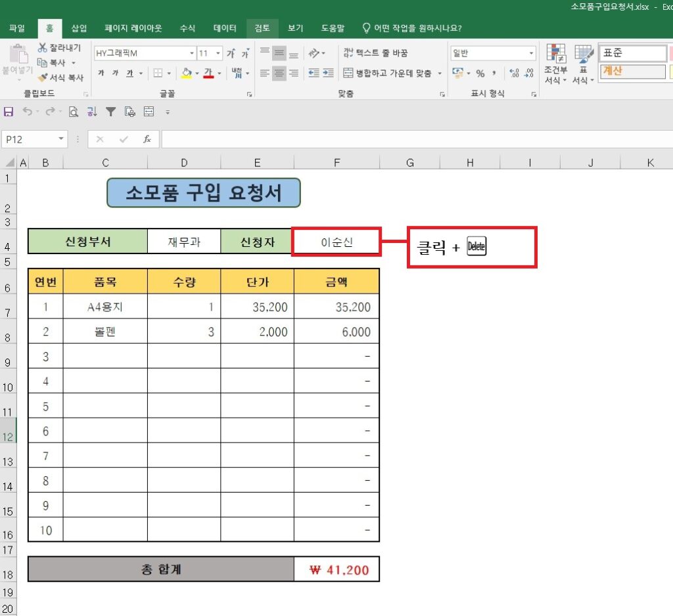Click the Name Box showing P12
Screen dimensions: 673x616
point(34,139)
